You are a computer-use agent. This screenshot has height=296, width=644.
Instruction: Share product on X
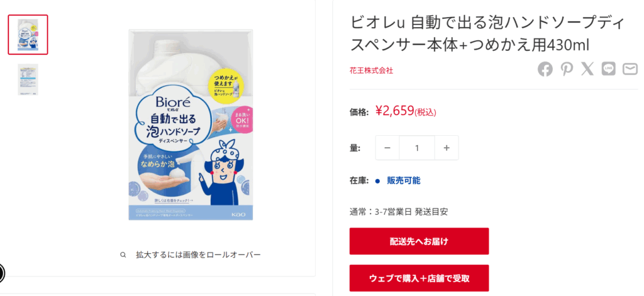588,69
